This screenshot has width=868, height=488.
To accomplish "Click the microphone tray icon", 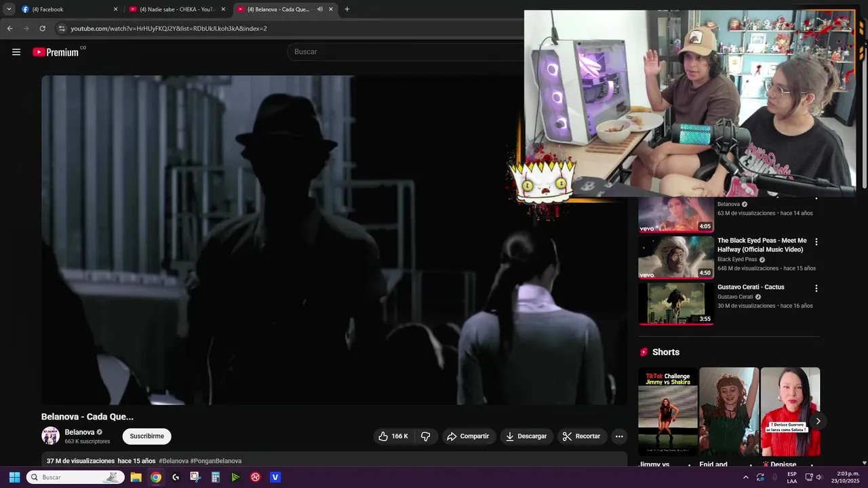I will coord(774,477).
